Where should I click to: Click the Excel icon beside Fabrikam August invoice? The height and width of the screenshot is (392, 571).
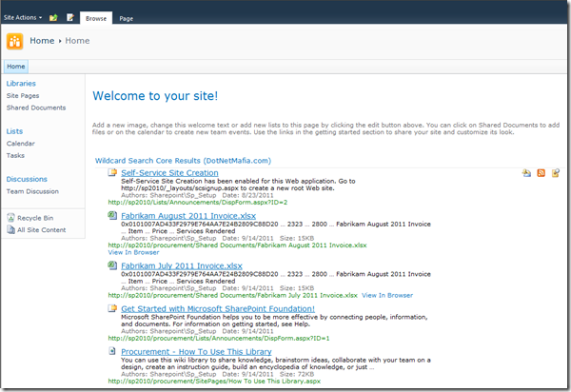(112, 215)
